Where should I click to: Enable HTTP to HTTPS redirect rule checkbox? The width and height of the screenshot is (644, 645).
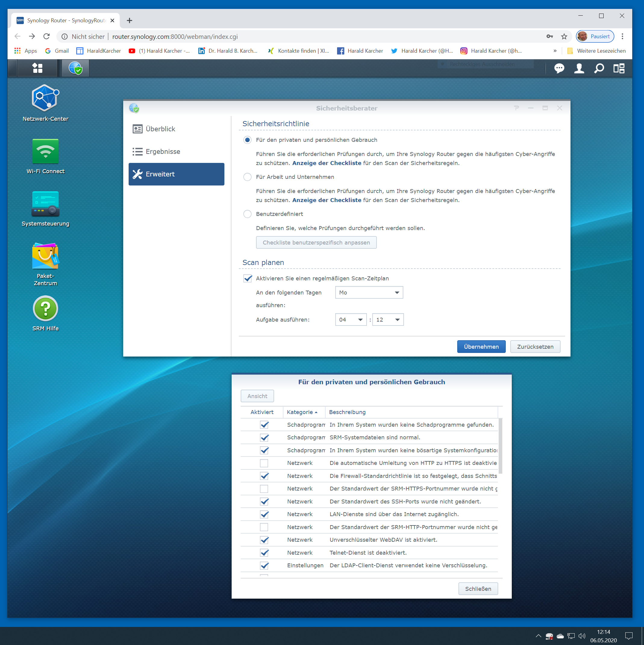(264, 463)
